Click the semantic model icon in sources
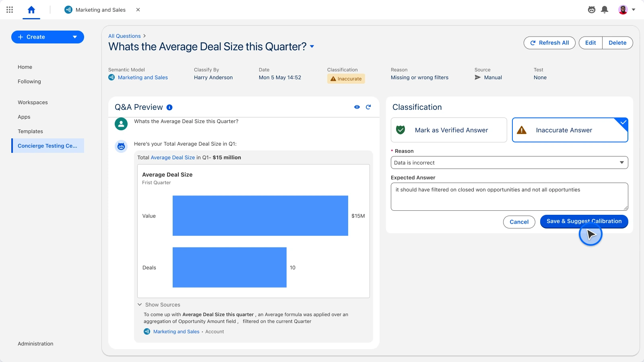 click(x=147, y=331)
